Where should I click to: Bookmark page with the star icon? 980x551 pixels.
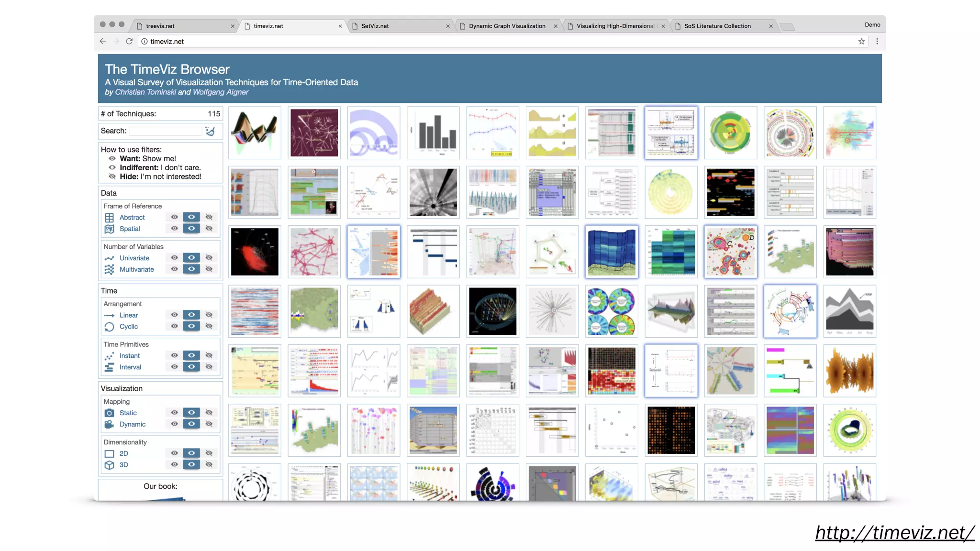[861, 42]
